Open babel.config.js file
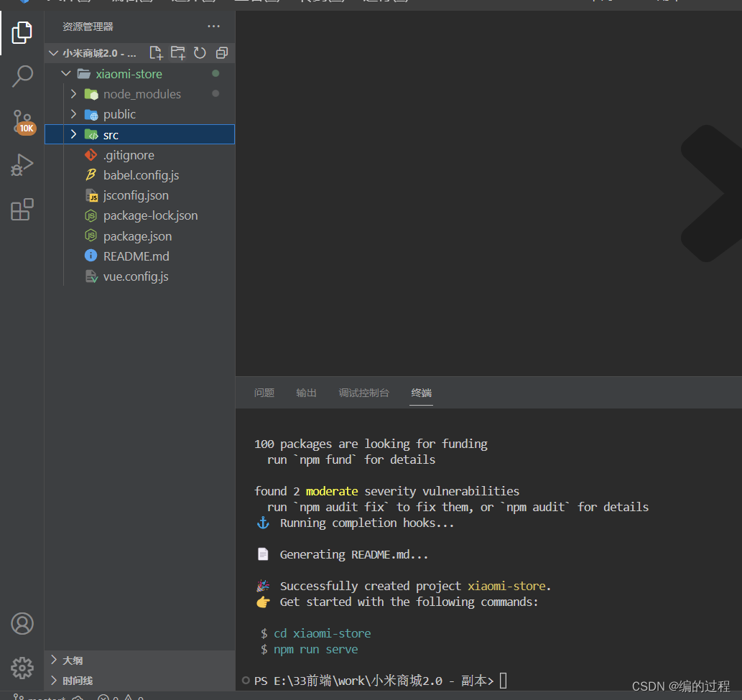This screenshot has width=742, height=700. (x=141, y=175)
